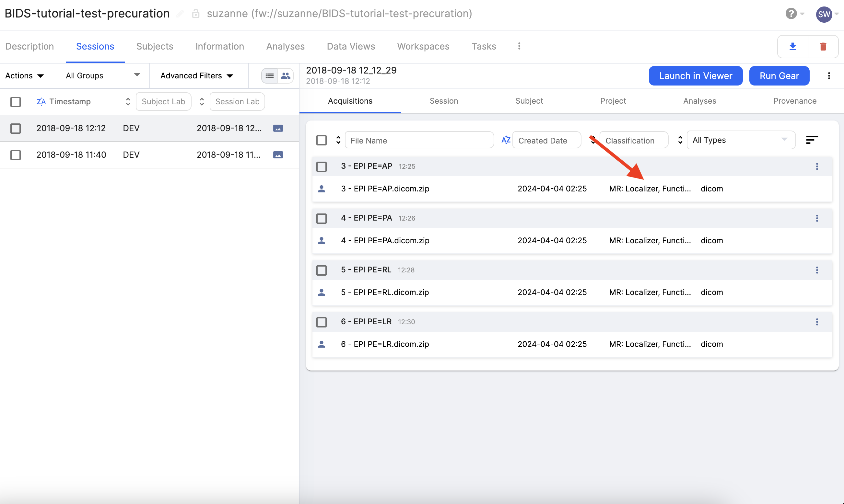844x504 pixels.
Task: Click the 5 - EPI PE=RL acquisition header
Action: [x=572, y=270]
